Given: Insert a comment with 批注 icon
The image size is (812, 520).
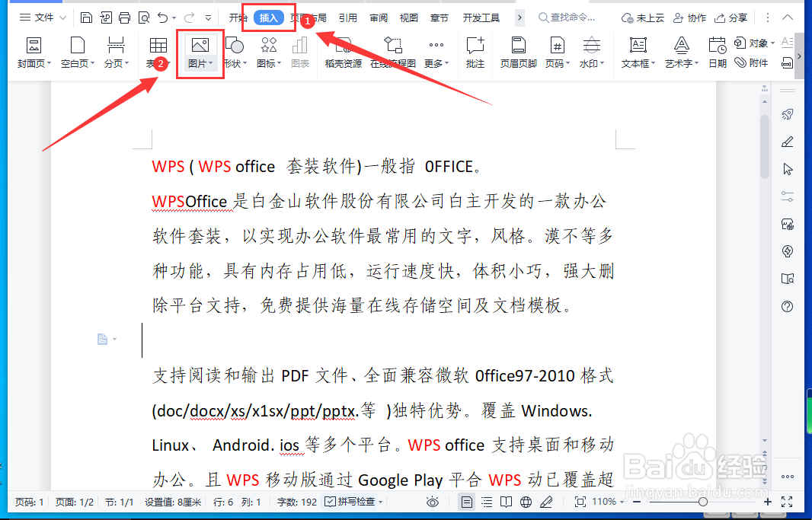Looking at the screenshot, I should [x=475, y=52].
